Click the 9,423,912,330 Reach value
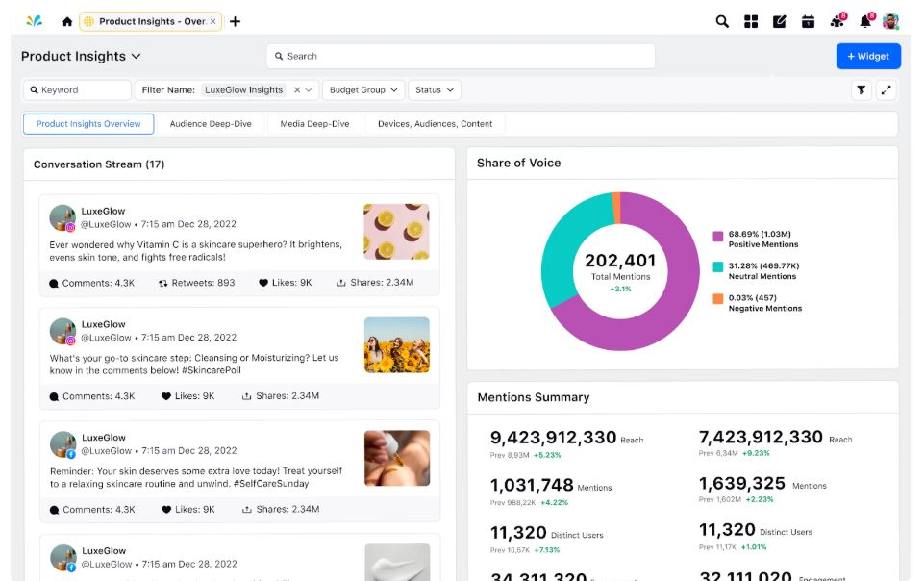924x581 pixels. click(x=553, y=438)
